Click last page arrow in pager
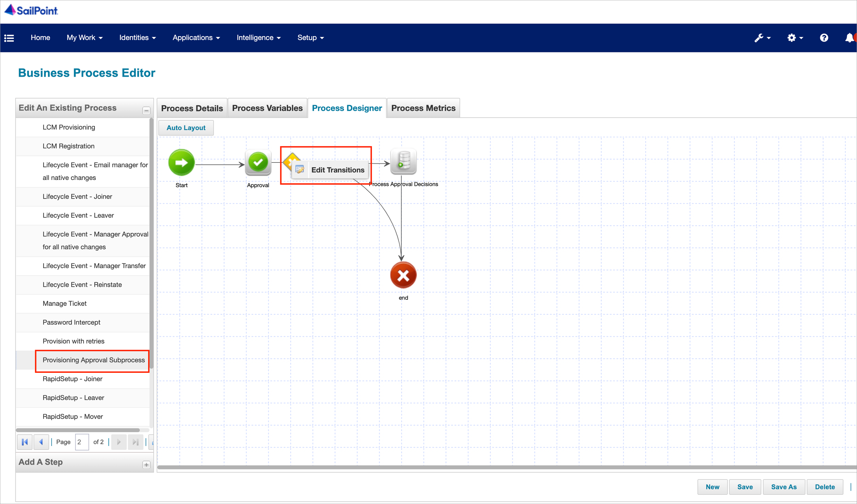The height and width of the screenshot is (504, 857). (135, 442)
